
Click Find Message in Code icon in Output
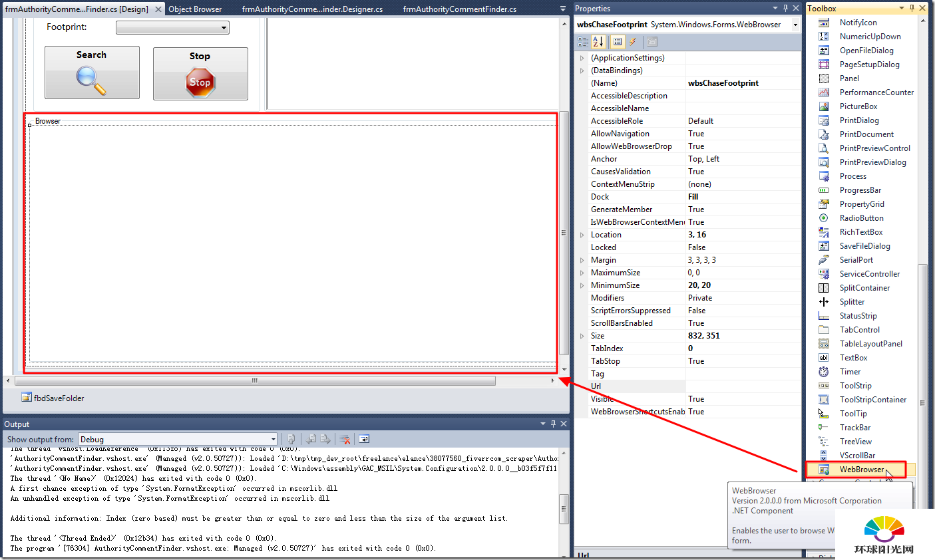click(x=291, y=439)
